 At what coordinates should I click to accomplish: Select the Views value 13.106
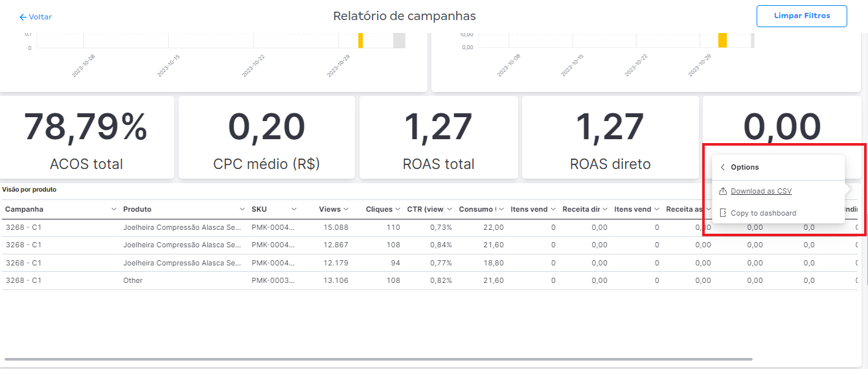[336, 280]
